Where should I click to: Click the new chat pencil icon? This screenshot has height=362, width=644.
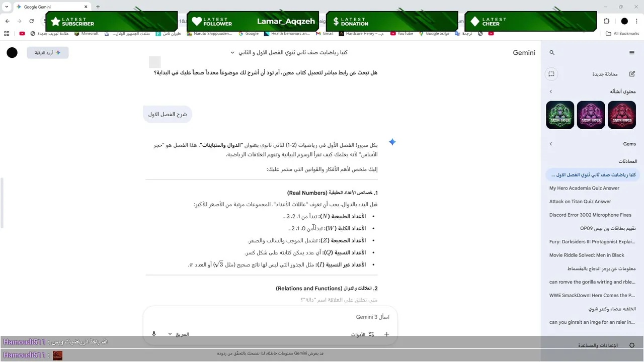click(632, 74)
